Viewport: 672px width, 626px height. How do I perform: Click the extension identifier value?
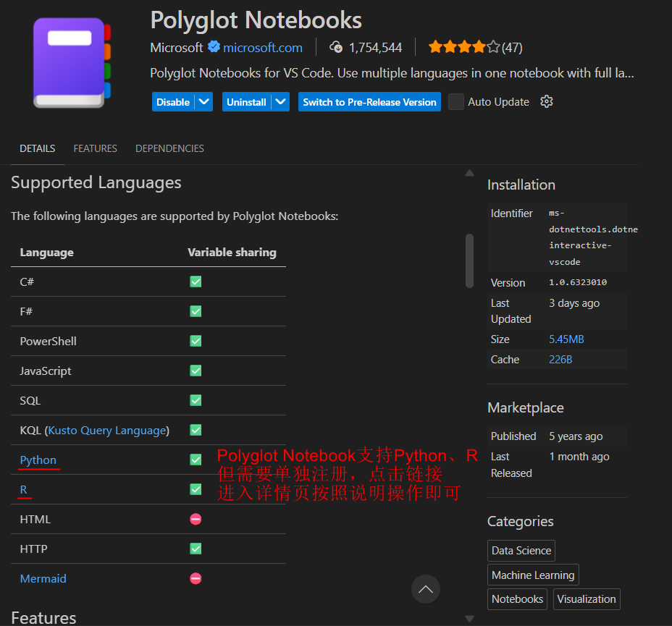point(593,237)
